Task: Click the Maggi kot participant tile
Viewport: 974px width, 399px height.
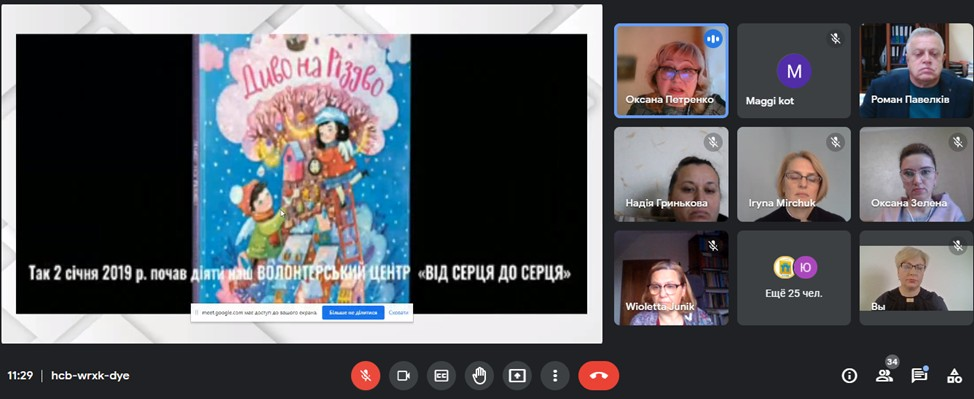Action: [x=794, y=71]
